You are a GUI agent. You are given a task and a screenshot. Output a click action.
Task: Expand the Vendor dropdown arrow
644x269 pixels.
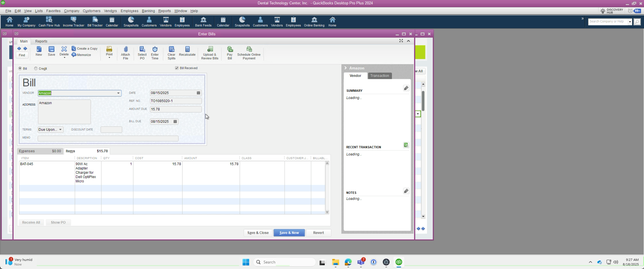(118, 93)
